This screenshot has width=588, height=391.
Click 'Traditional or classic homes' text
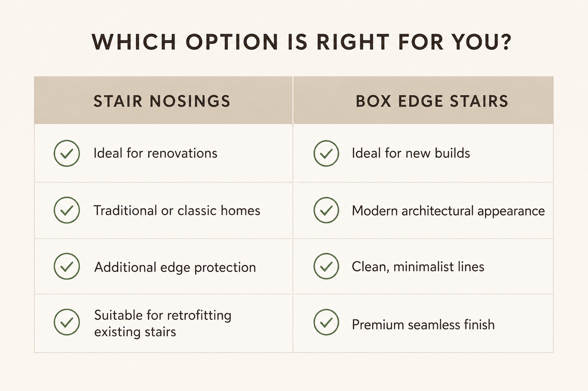point(177,211)
